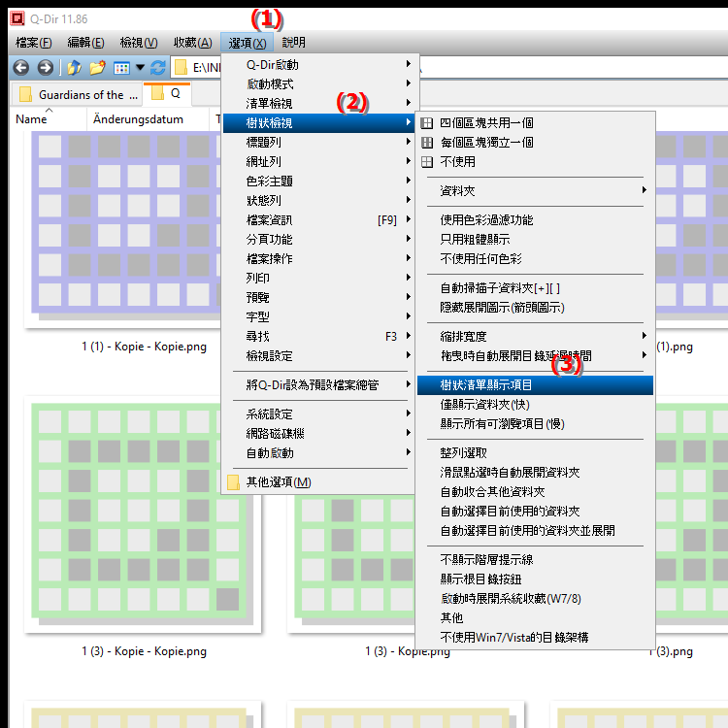728x728 pixels.
Task: Toggle 使用色彩過濾功能
Action: 535,220
